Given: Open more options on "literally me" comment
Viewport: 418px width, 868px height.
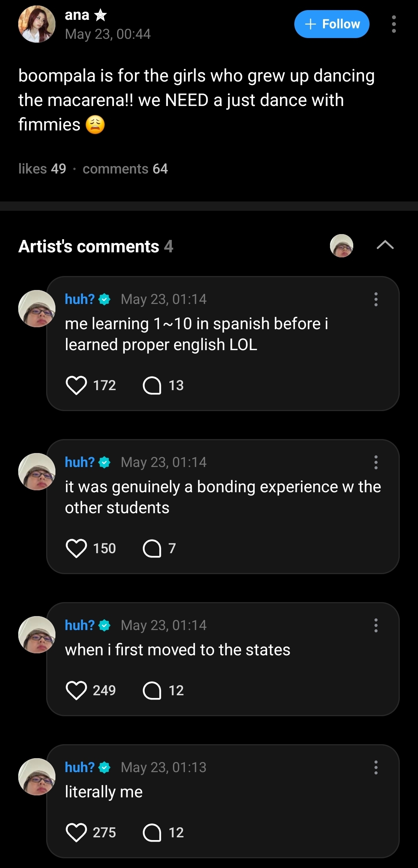Looking at the screenshot, I should pos(376,767).
